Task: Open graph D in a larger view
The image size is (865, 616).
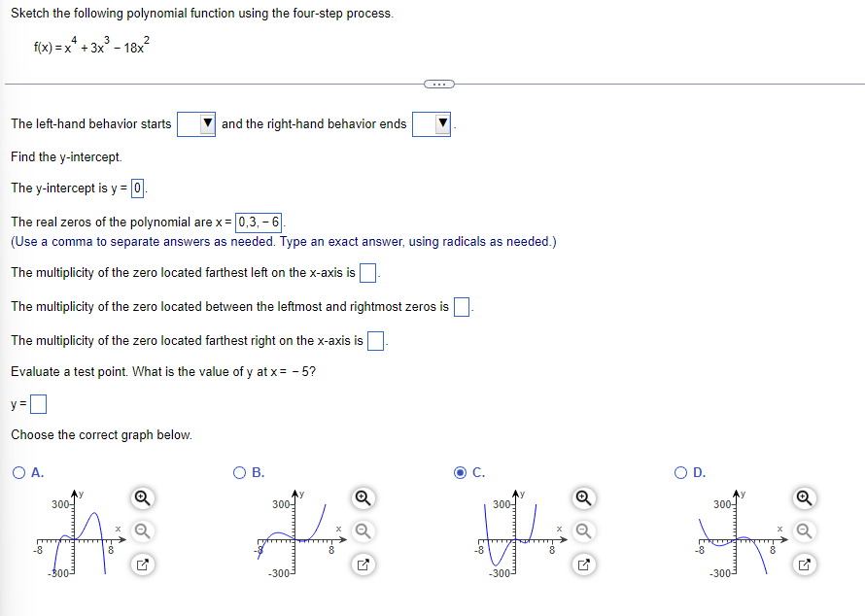Action: [804, 565]
